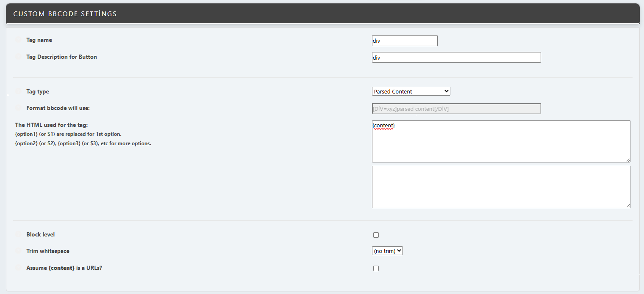Click the faint help icon beside Tag type
The image size is (644, 294).
18,91
